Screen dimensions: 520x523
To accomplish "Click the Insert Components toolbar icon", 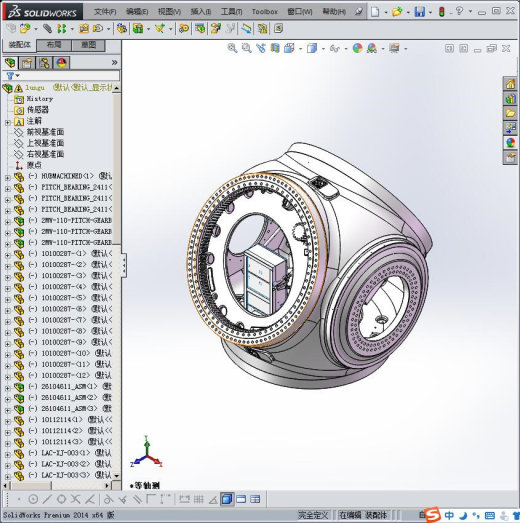I will pos(25,29).
